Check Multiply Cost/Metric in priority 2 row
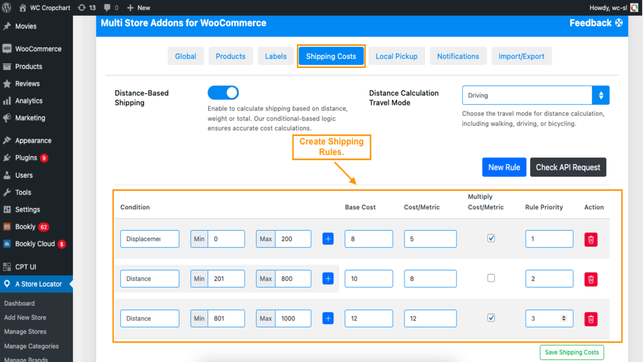Screen dimensions: 644x362 click(491, 278)
